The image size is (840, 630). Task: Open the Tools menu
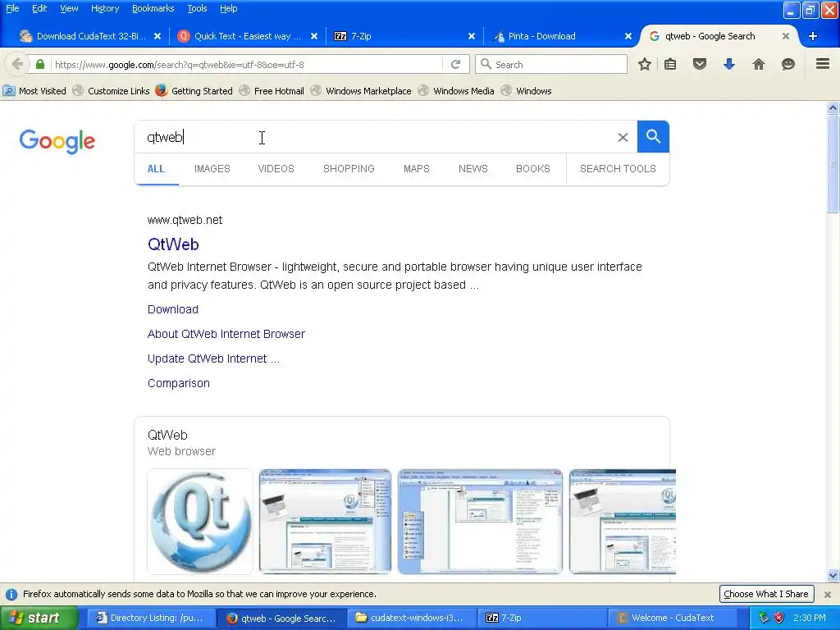(x=197, y=8)
